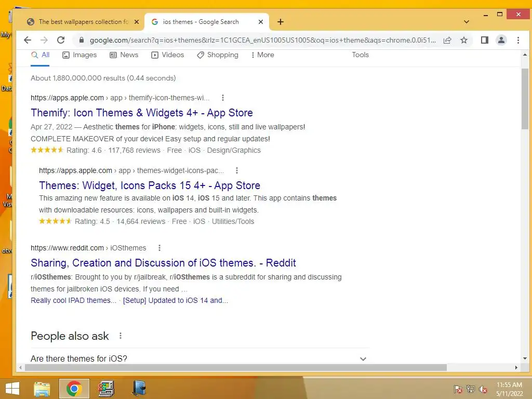Open the Reddit iOS themes discussion link
The height and width of the screenshot is (399, 532).
[x=163, y=263]
